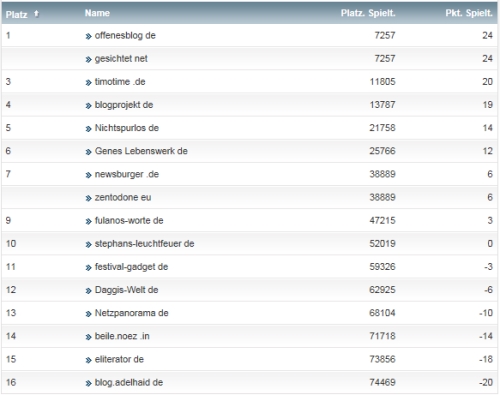The image size is (500, 395).
Task: Select the Platz. Spielt. value 59326
Action: 382,267
